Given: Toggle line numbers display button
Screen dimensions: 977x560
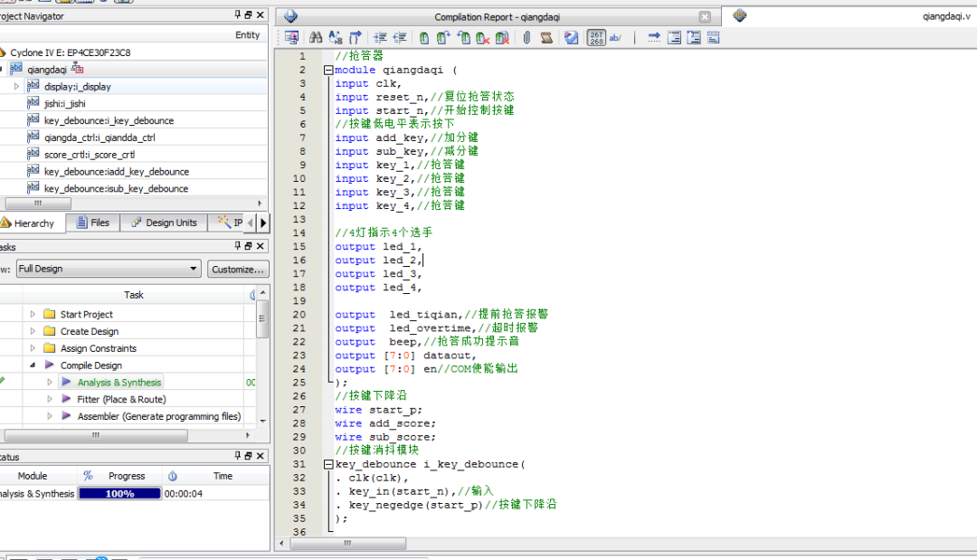Looking at the screenshot, I should point(596,38).
